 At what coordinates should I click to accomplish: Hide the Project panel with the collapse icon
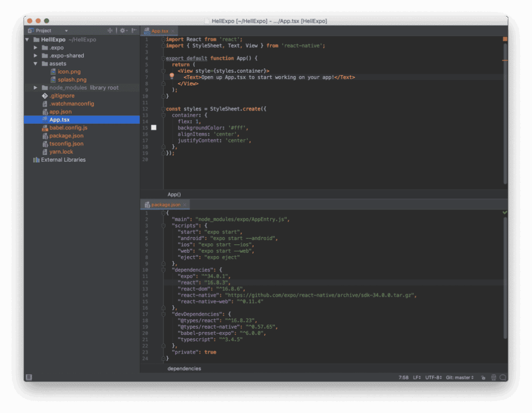(134, 31)
